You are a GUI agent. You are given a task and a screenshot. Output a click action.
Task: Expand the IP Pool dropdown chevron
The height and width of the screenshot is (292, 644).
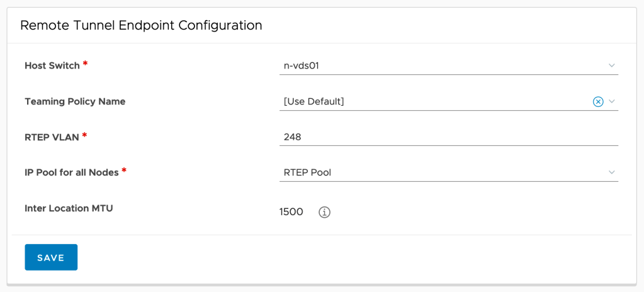click(611, 172)
